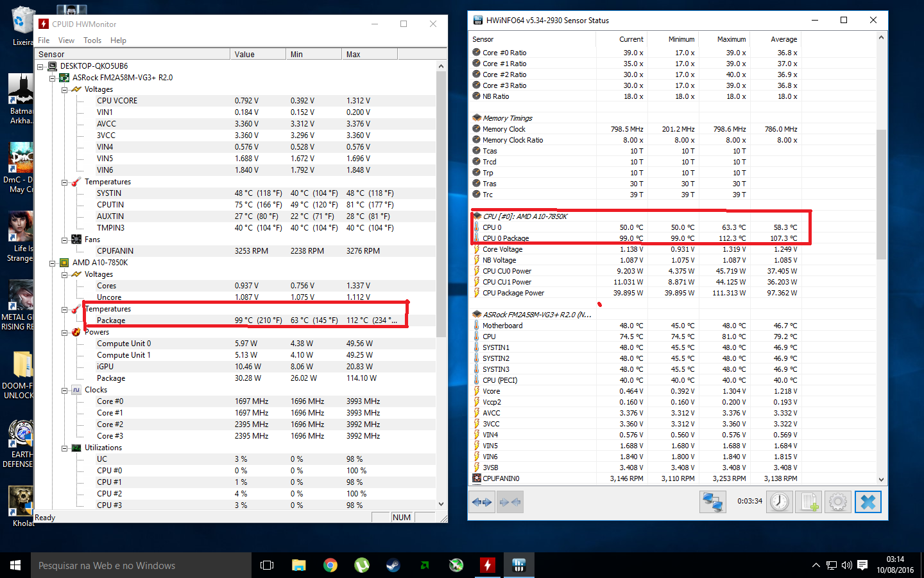Screen dimensions: 924x578
Task: Open HWMonitor View menu
Action: 66,40
